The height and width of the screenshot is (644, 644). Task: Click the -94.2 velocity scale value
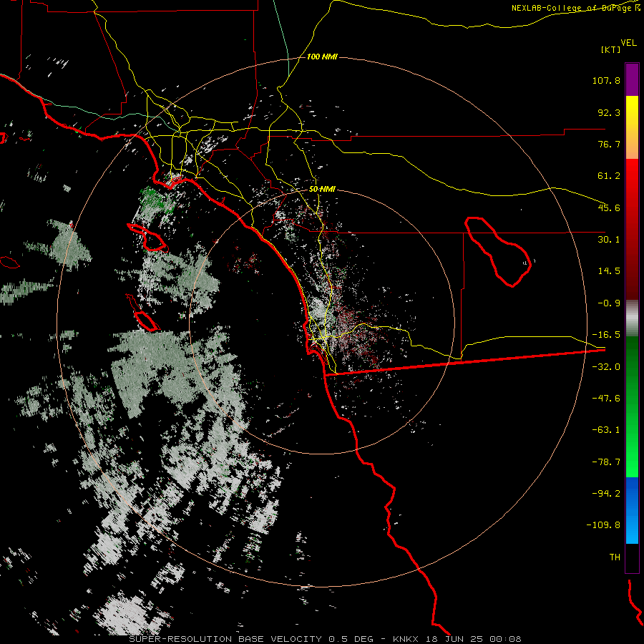[606, 493]
